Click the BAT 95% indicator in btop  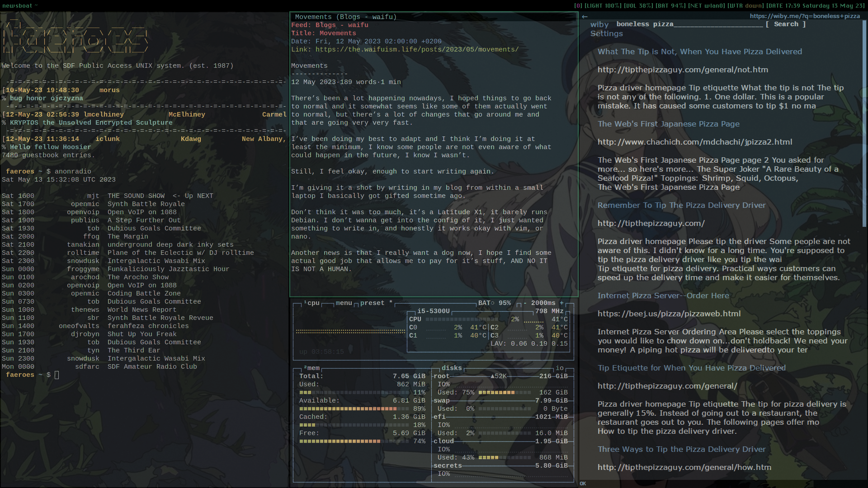point(495,303)
